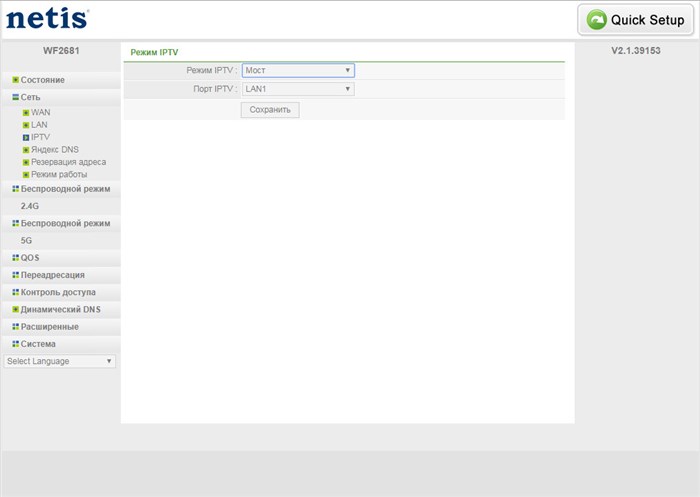Click the Quick Setup button

[x=636, y=20]
